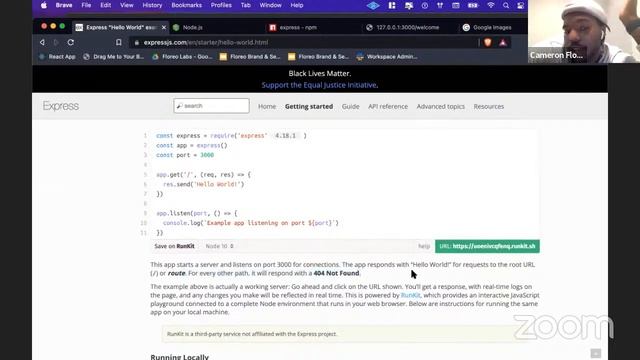Open the Edit menu

coord(106,5)
